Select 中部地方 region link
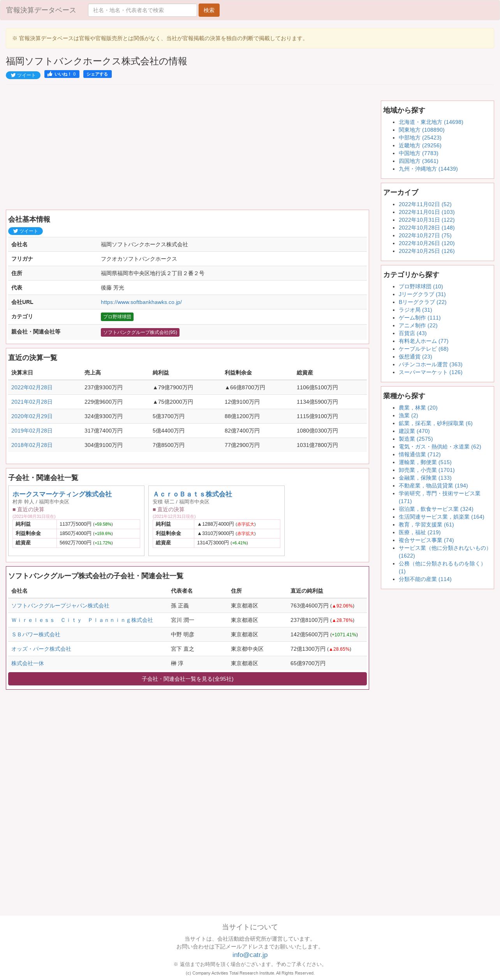The width and height of the screenshot is (500, 980). coord(420,138)
